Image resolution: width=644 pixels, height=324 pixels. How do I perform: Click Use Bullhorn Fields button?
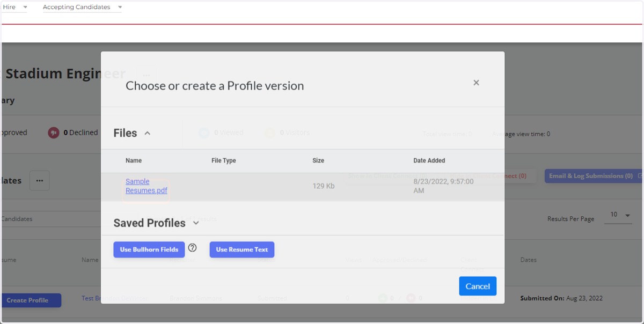pos(149,249)
